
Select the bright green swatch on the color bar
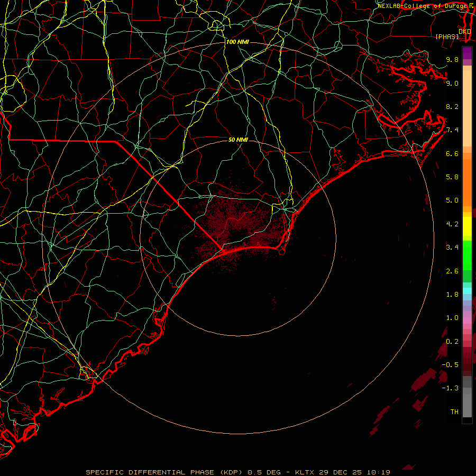coord(467,255)
